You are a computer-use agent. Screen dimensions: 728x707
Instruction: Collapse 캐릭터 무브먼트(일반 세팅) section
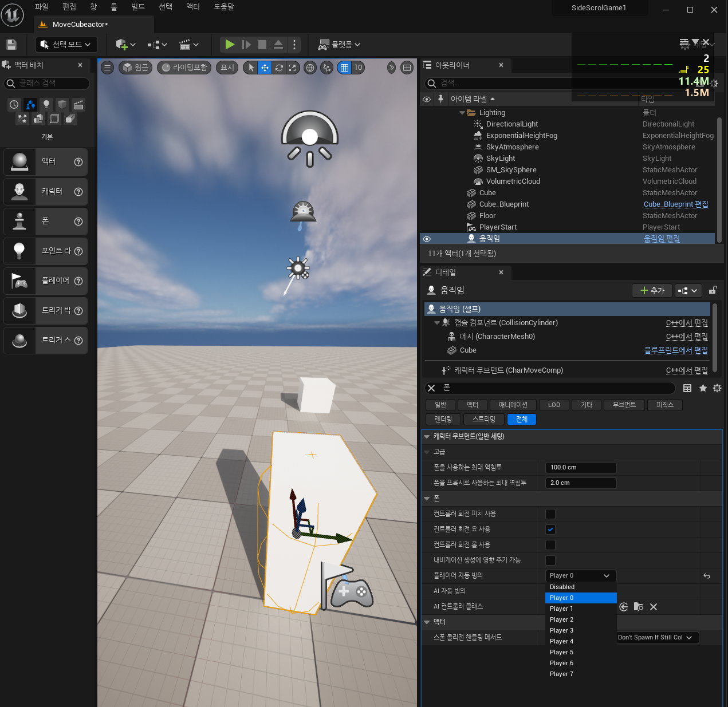coord(426,437)
